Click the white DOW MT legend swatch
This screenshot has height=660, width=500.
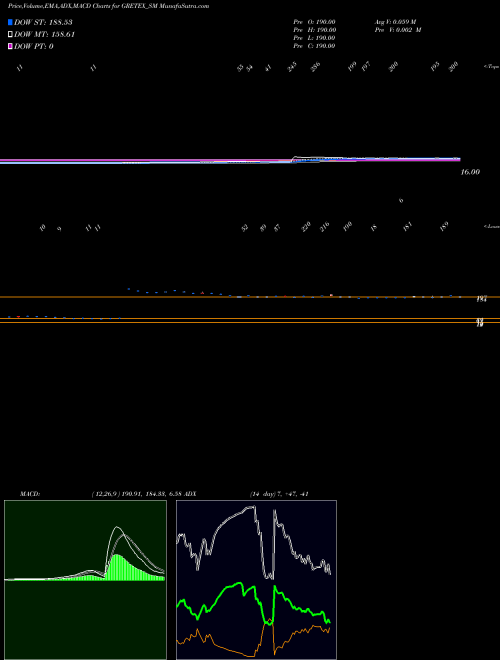pos(10,35)
